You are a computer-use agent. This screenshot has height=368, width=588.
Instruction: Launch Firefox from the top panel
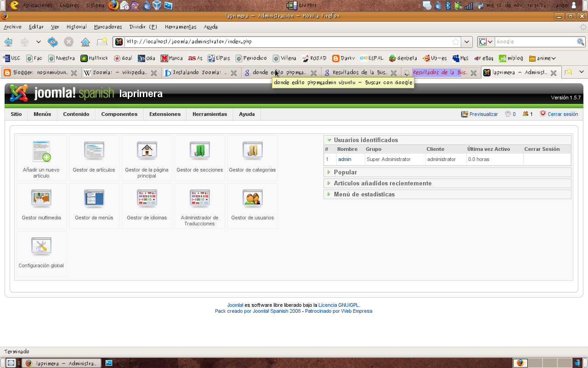[113, 6]
